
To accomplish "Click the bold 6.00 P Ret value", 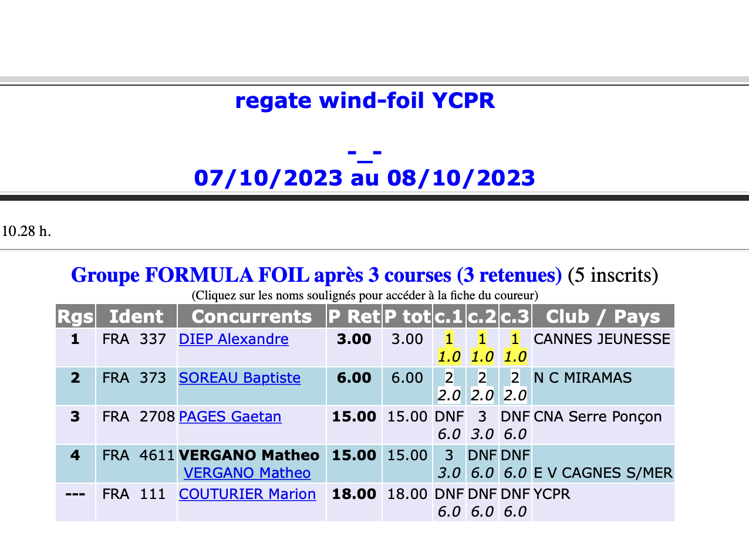I will [x=354, y=378].
